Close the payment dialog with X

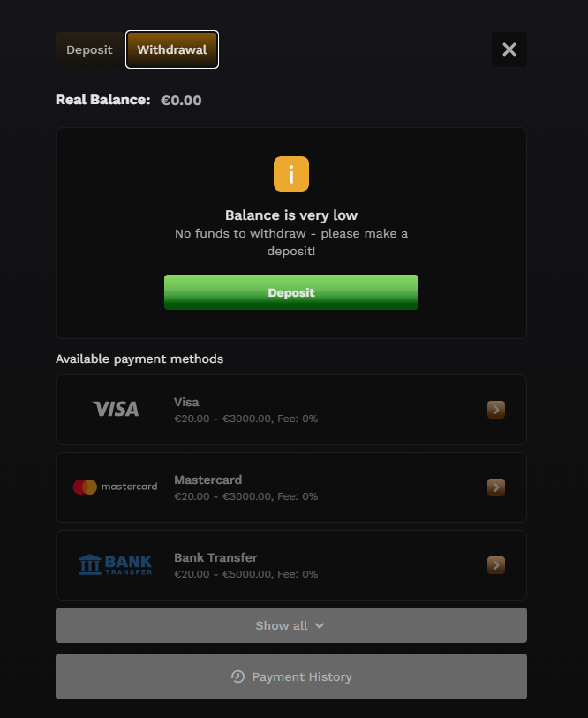coord(509,49)
